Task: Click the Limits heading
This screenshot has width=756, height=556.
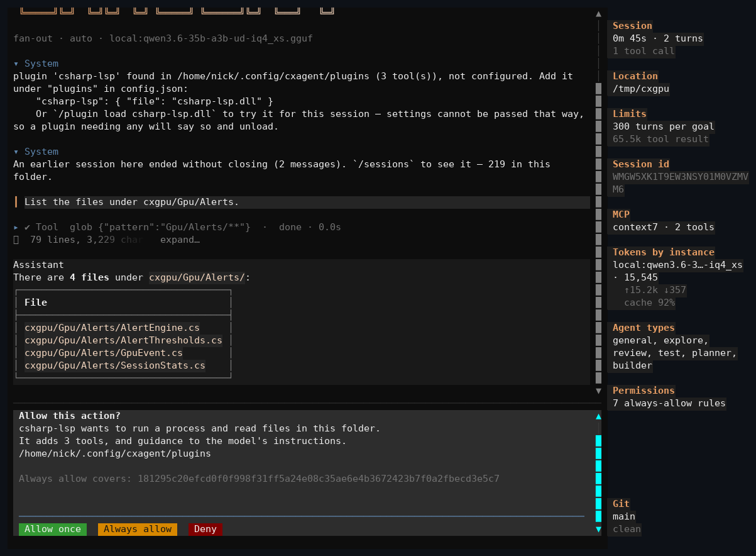Action: tap(630, 114)
